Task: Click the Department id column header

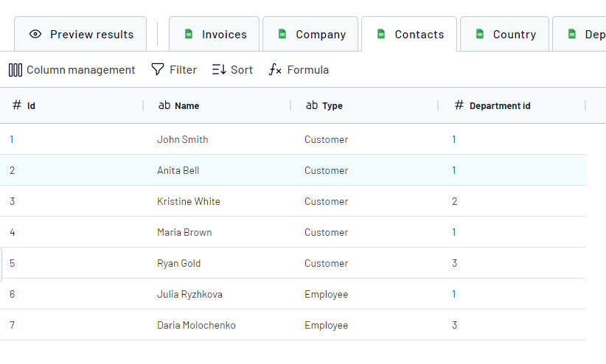Action: [499, 106]
